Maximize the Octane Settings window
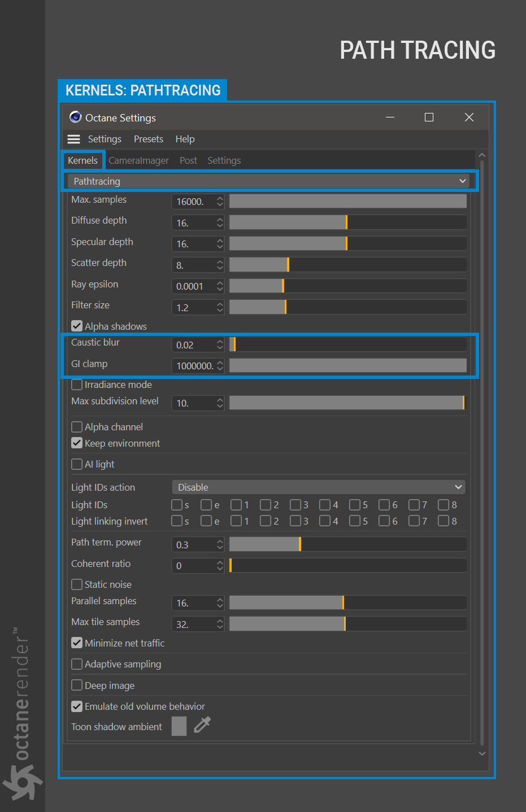 pos(429,117)
